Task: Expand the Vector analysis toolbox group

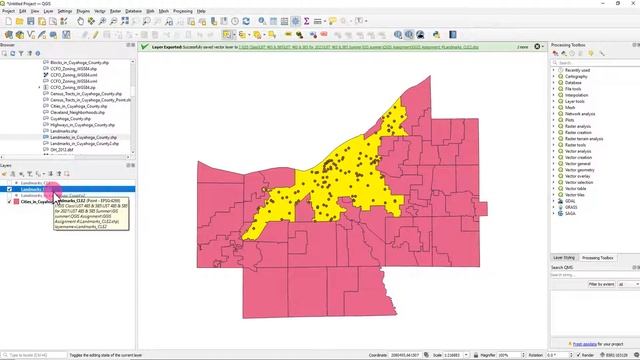Action: click(554, 151)
